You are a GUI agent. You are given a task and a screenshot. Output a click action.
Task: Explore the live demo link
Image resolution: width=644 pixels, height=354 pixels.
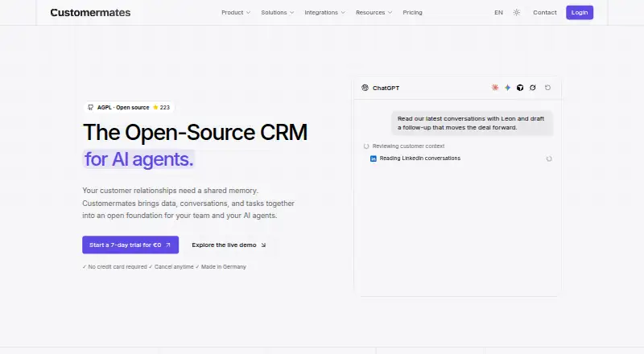tap(229, 245)
